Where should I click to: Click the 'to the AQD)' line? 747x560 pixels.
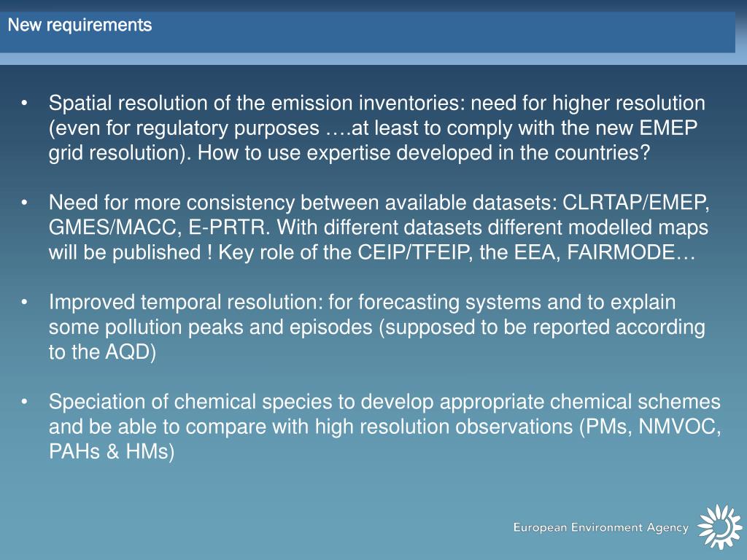click(x=102, y=352)
